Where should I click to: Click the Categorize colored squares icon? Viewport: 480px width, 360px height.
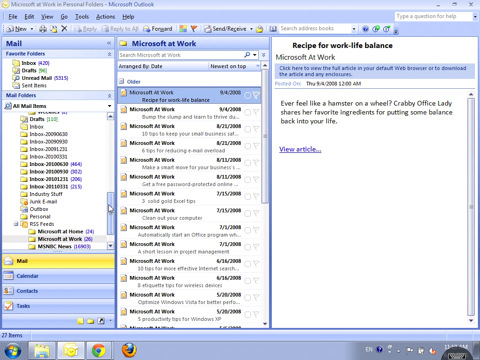tap(183, 29)
